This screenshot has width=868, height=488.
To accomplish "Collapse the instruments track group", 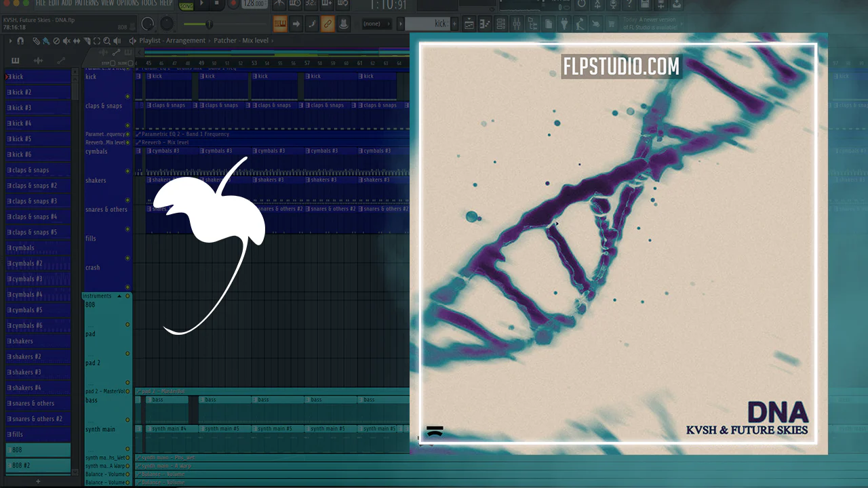I will click(x=119, y=296).
